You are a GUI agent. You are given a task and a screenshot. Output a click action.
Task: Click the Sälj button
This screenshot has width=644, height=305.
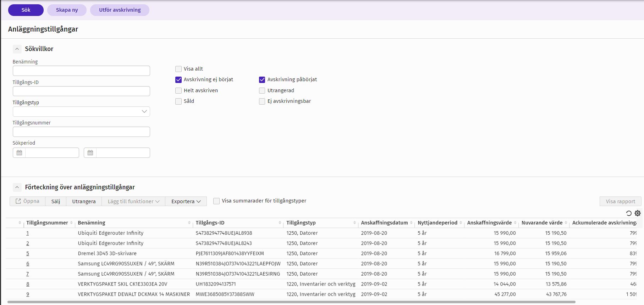(x=56, y=201)
